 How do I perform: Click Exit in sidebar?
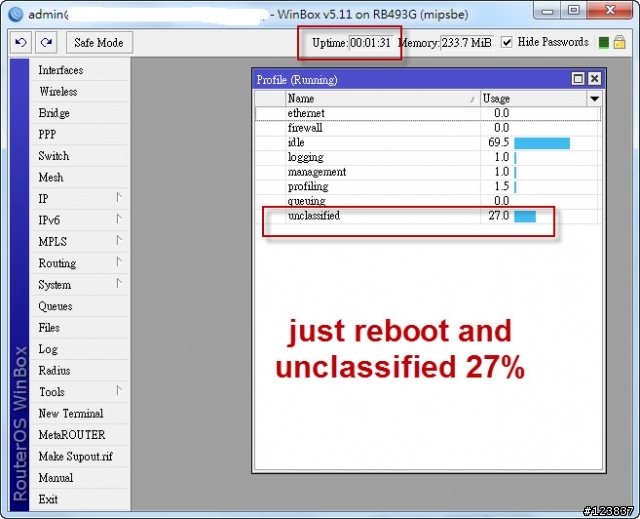click(80, 499)
